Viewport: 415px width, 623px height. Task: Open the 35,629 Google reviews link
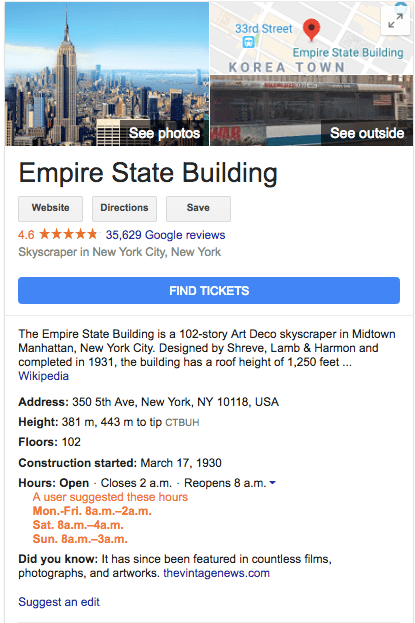(165, 235)
